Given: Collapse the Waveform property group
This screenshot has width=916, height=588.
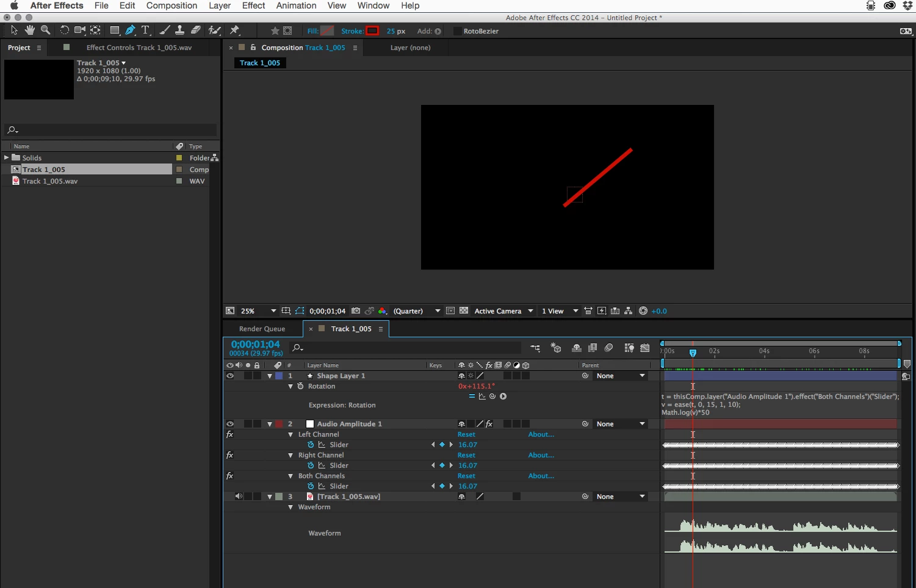Looking at the screenshot, I should pyautogui.click(x=290, y=507).
